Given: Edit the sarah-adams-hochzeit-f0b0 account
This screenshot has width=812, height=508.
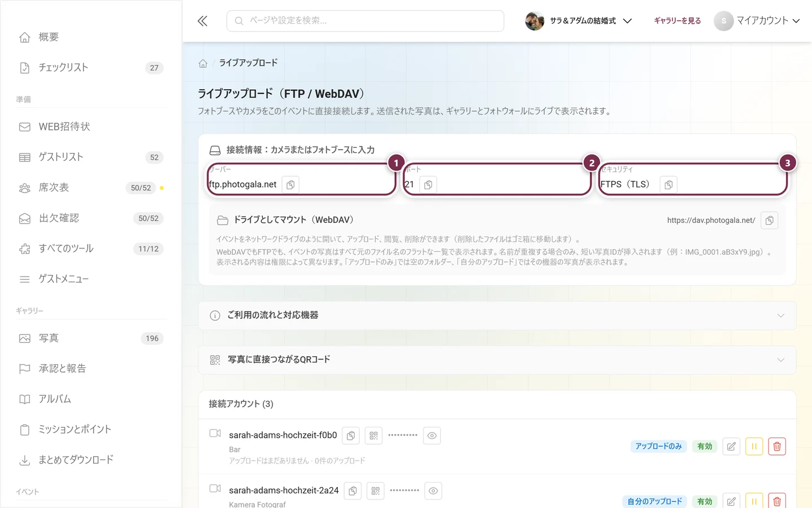Looking at the screenshot, I should pos(731,446).
